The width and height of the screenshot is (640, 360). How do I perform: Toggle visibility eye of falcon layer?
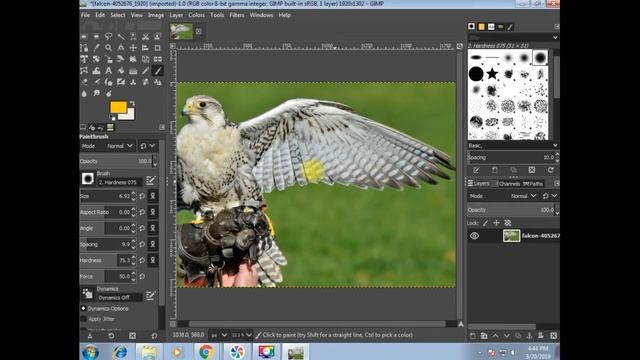[x=474, y=236]
